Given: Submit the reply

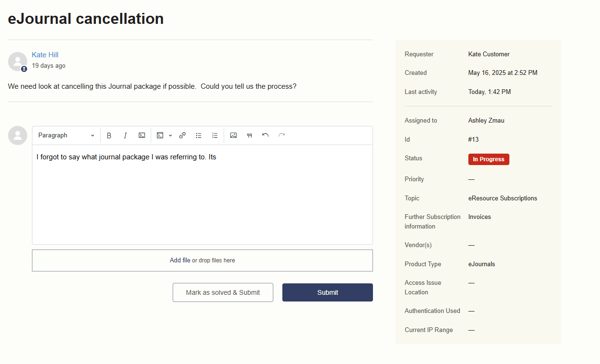Looking at the screenshot, I should tap(328, 292).
